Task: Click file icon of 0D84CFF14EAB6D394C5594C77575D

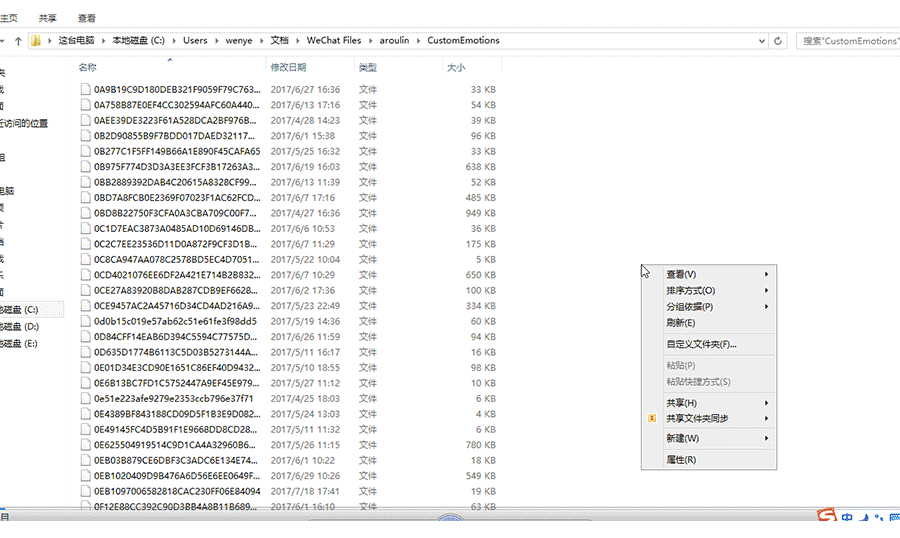Action: (x=86, y=337)
